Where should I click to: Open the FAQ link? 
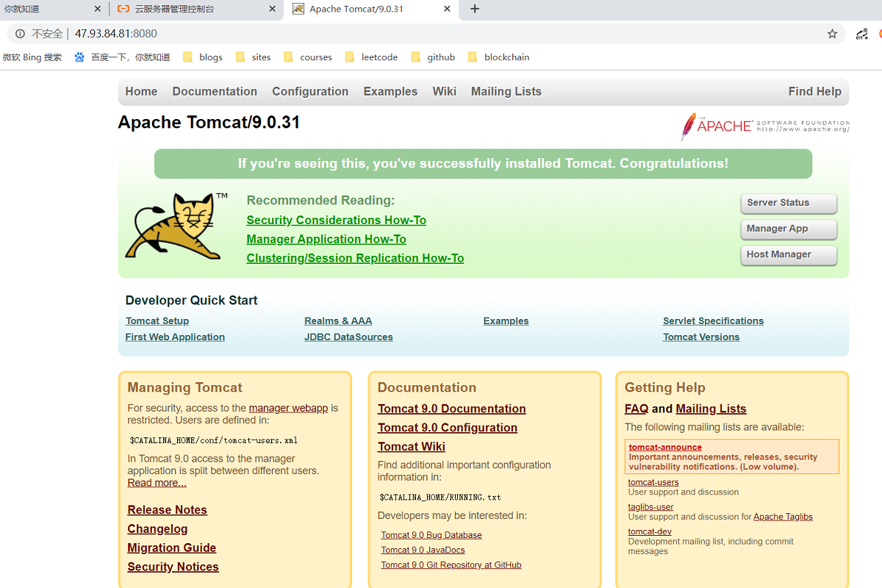pos(637,409)
